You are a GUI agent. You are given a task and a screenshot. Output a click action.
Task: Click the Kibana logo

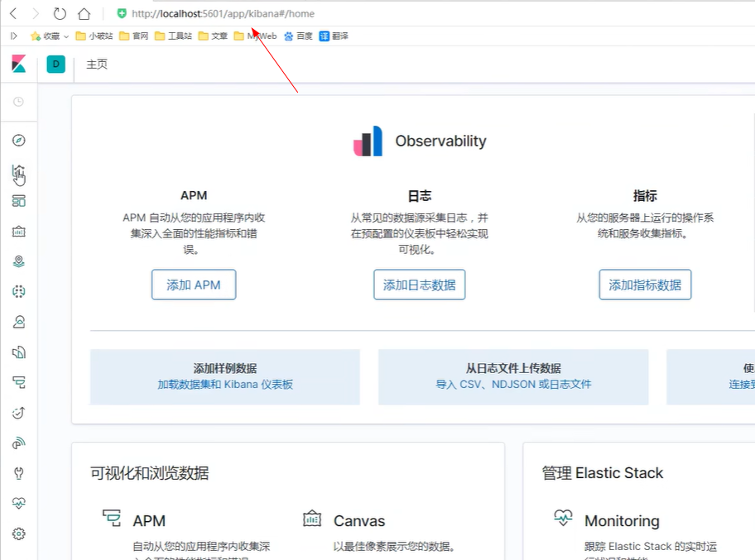[19, 64]
